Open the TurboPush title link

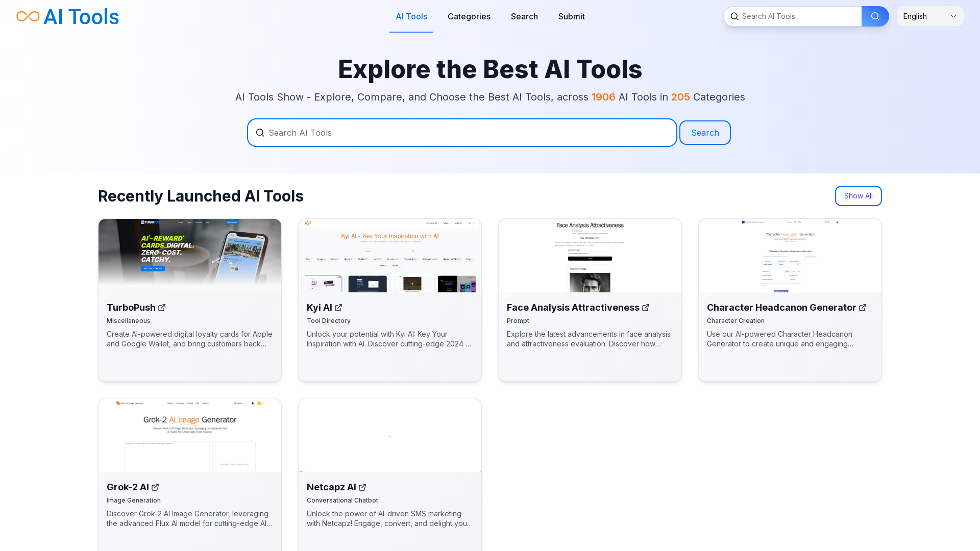tap(131, 308)
